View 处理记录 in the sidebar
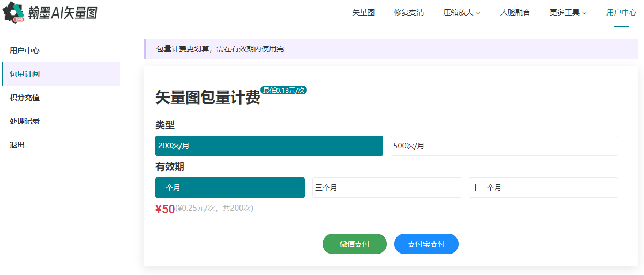This screenshot has width=644, height=275. pos(25,121)
